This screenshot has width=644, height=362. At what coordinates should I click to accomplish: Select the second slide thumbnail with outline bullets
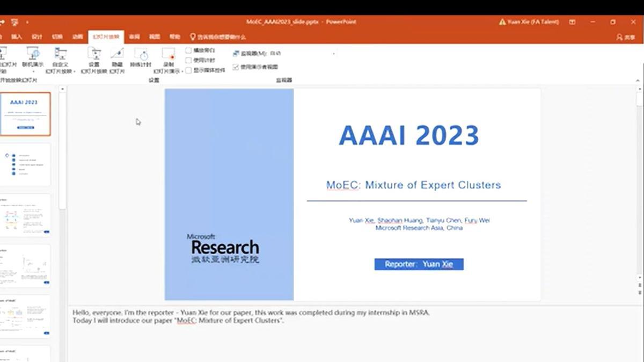25,164
